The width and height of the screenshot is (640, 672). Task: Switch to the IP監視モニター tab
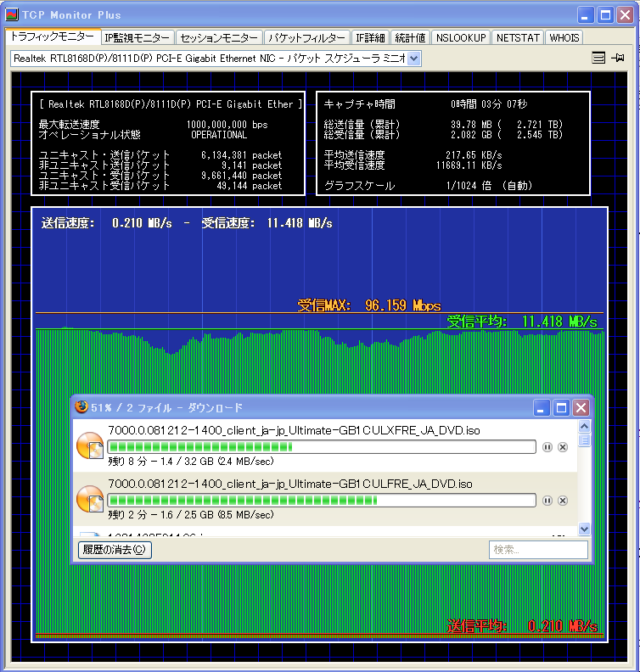tap(138, 37)
